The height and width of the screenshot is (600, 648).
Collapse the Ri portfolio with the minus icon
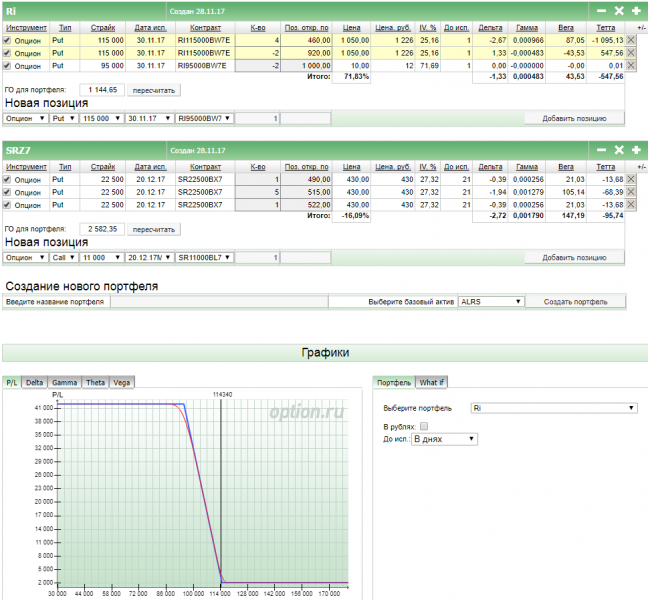click(x=602, y=10)
